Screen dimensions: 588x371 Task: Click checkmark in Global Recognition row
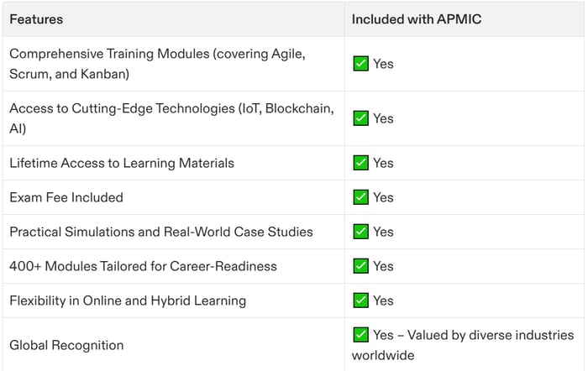coord(360,335)
